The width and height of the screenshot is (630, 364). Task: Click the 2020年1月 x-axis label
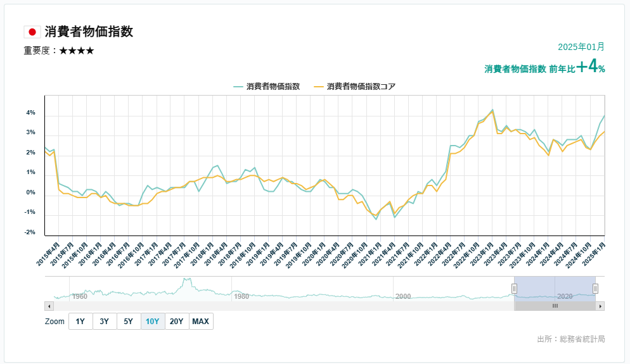314,254
